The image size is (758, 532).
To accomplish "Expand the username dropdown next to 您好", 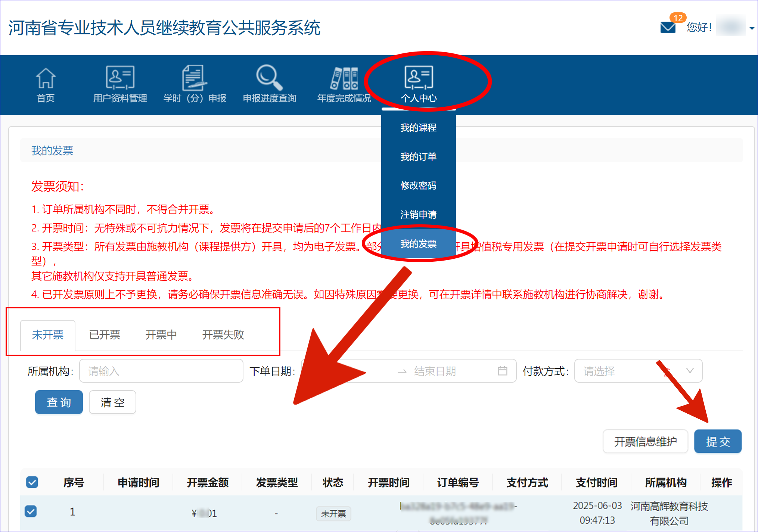I will coord(751,28).
